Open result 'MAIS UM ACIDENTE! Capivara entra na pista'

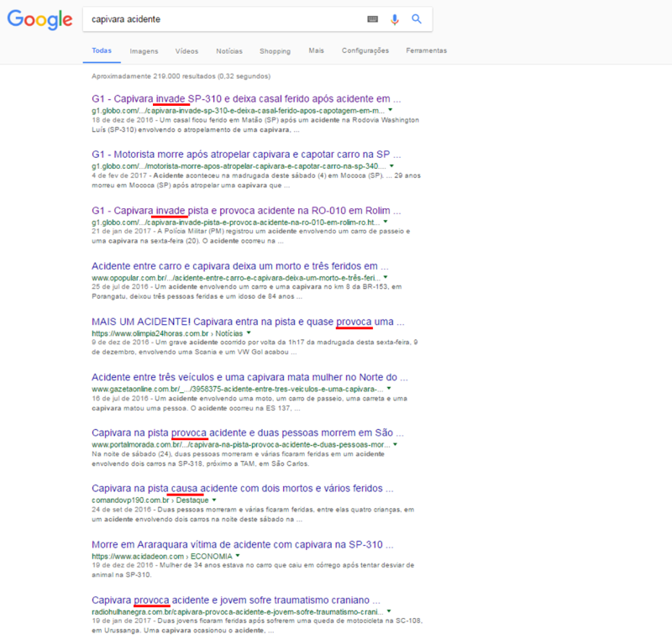click(248, 322)
